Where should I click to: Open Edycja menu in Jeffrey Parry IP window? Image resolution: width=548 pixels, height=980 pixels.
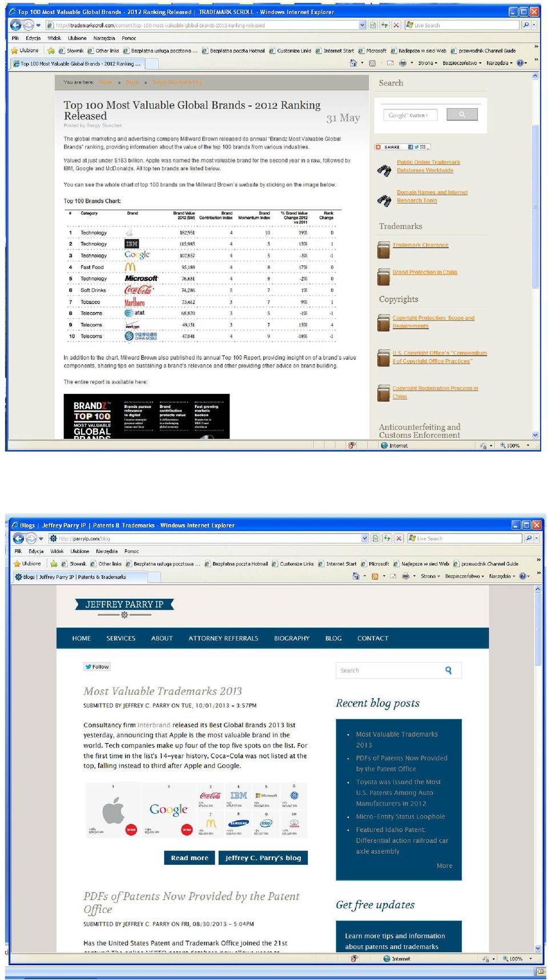point(36,551)
